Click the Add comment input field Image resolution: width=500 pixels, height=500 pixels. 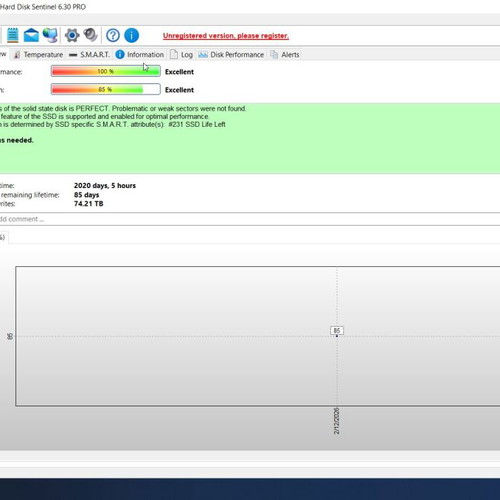[x=250, y=219]
